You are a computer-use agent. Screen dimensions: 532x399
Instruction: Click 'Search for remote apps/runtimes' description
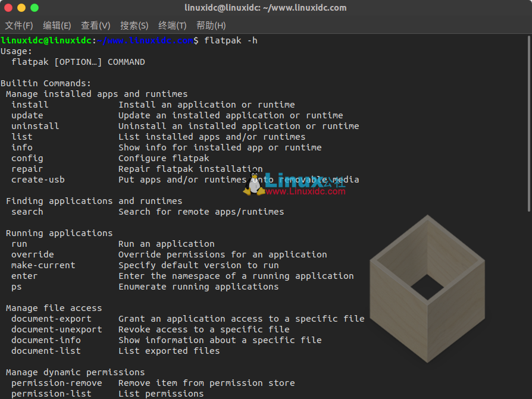201,212
